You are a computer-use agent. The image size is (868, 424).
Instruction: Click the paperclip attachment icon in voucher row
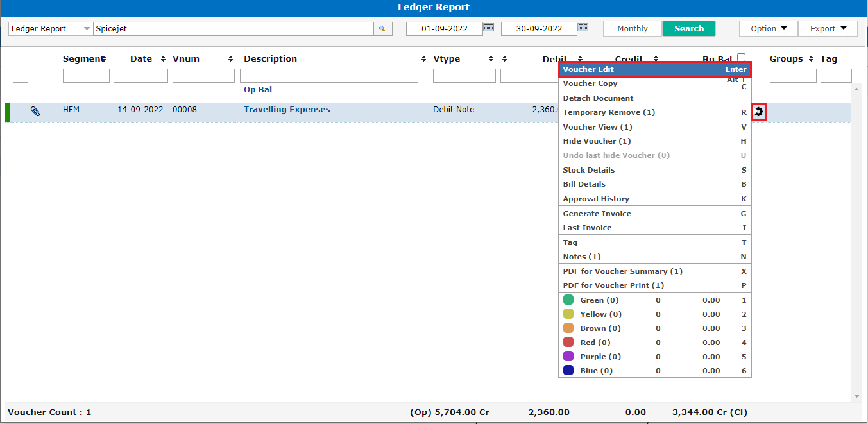click(x=35, y=111)
